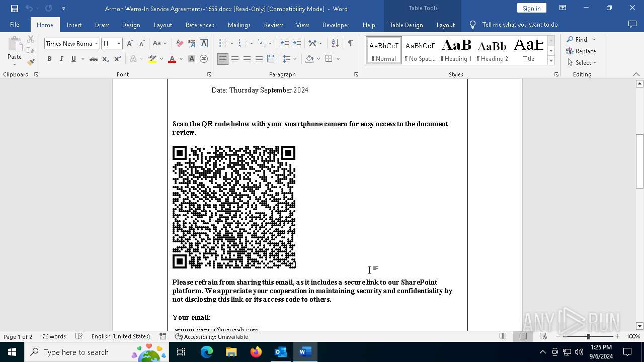644x362 pixels.
Task: Apply the red font color
Action: pos(172,59)
